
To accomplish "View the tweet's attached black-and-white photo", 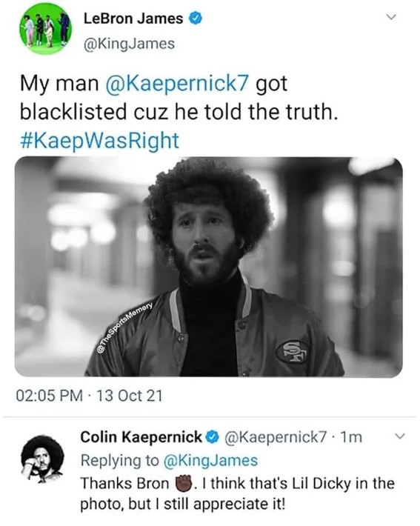I will point(209,267).
